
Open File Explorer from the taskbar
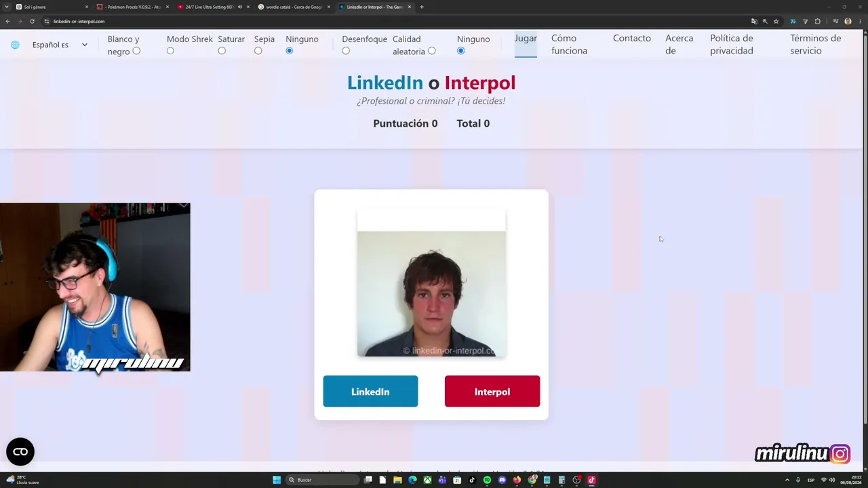[398, 480]
